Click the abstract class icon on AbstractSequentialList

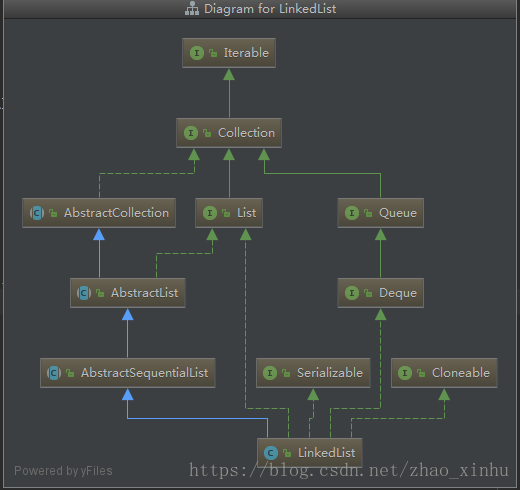pyautogui.click(x=54, y=373)
